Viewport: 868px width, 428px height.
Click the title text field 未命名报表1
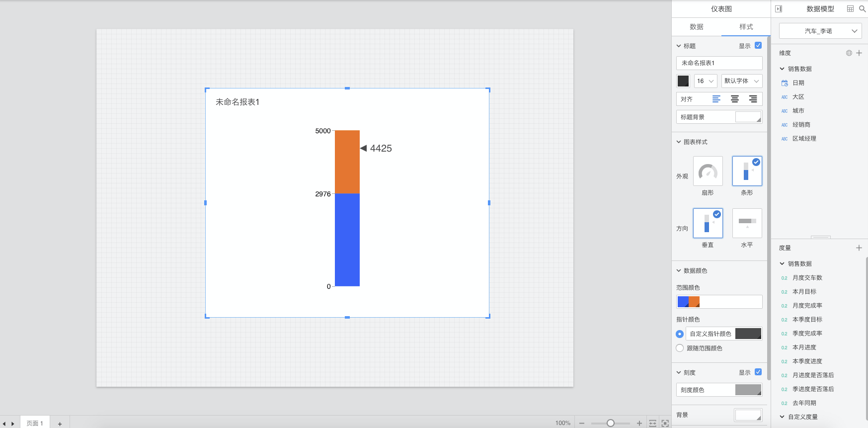pyautogui.click(x=719, y=63)
